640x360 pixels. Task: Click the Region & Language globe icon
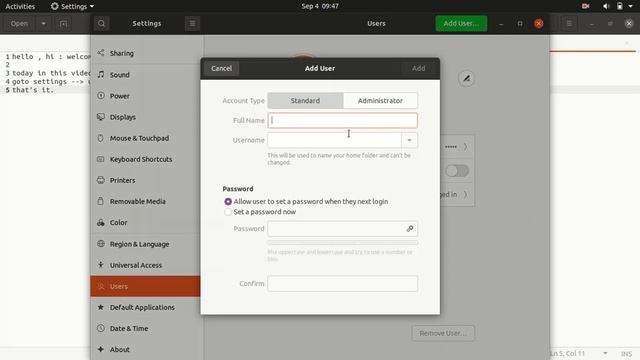(101, 244)
